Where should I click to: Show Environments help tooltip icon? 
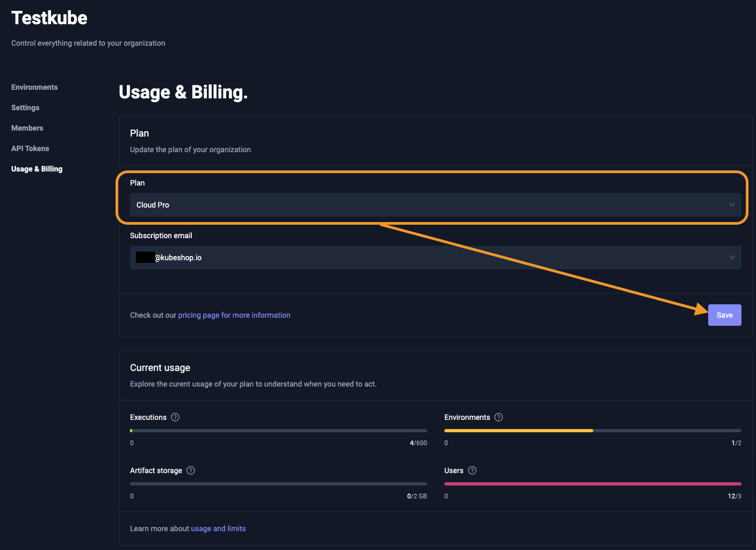(x=499, y=417)
